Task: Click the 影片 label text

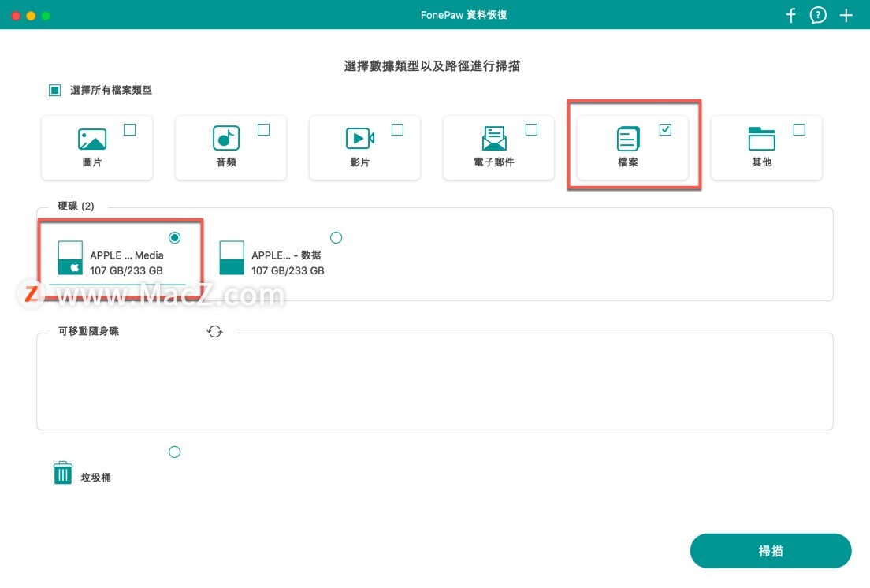Action: (360, 162)
